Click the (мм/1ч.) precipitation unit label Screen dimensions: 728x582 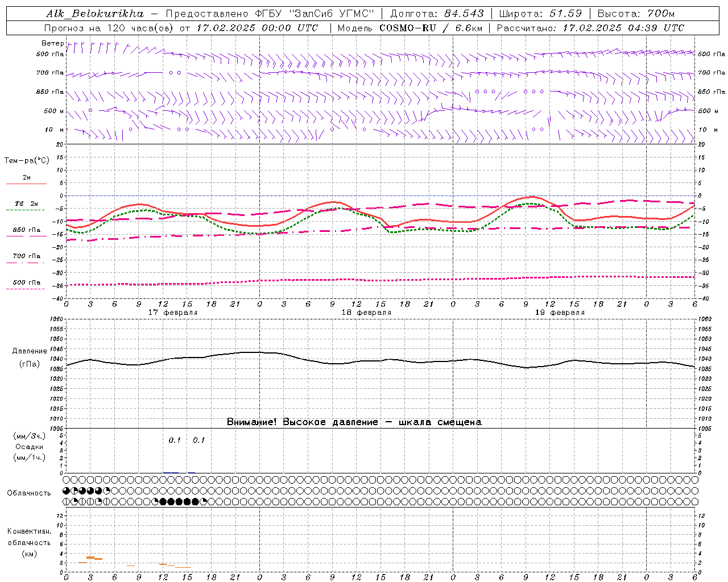pos(29,458)
